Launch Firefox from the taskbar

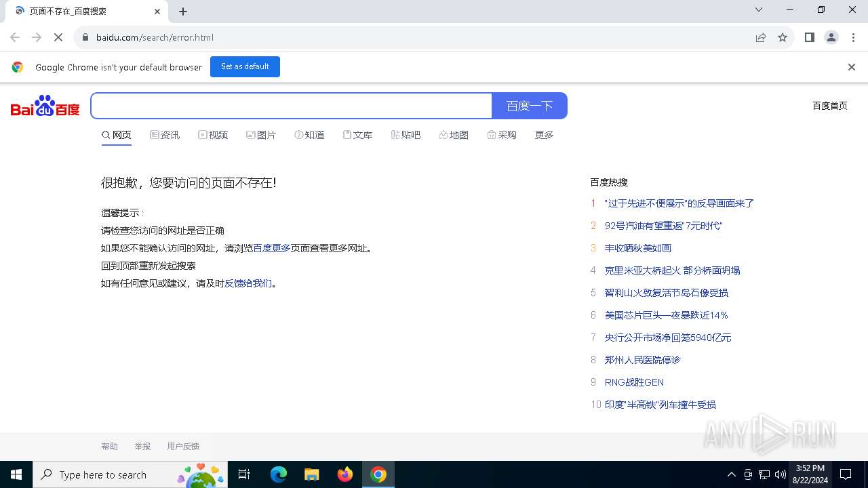coord(345,474)
